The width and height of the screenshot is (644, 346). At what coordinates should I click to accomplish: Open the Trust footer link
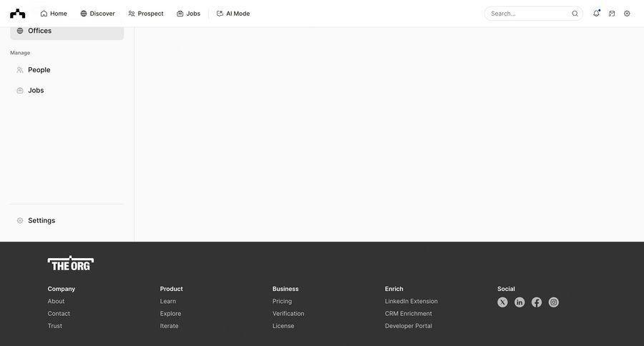pyautogui.click(x=54, y=326)
